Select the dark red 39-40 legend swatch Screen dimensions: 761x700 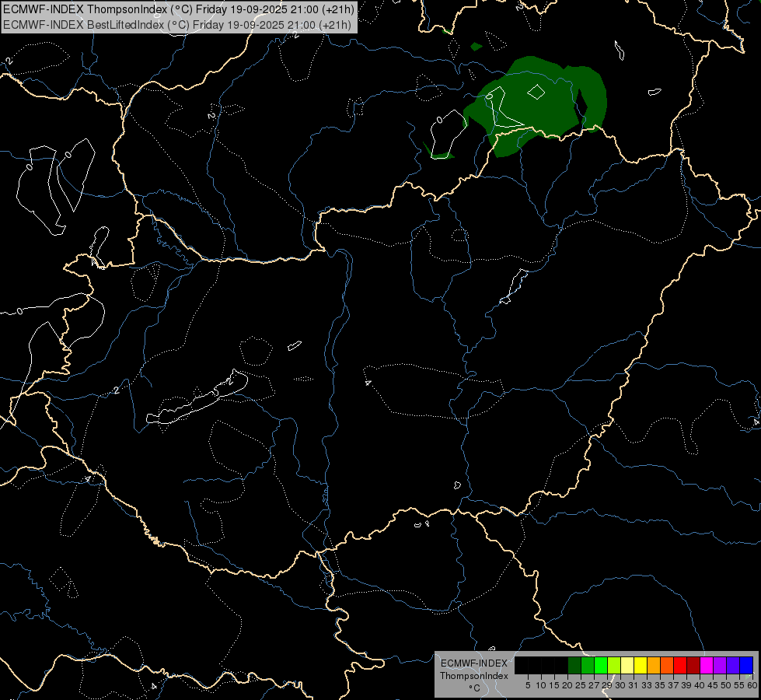(x=693, y=665)
